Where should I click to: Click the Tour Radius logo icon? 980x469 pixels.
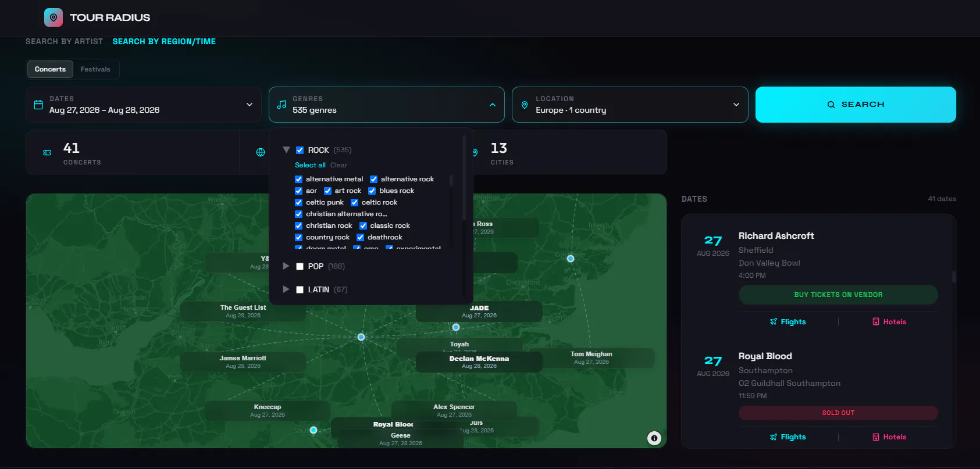pyautogui.click(x=54, y=17)
